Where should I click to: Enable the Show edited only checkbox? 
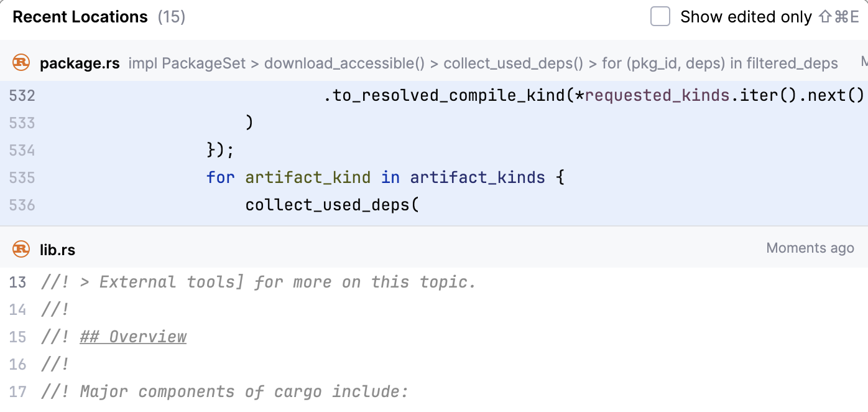[660, 17]
